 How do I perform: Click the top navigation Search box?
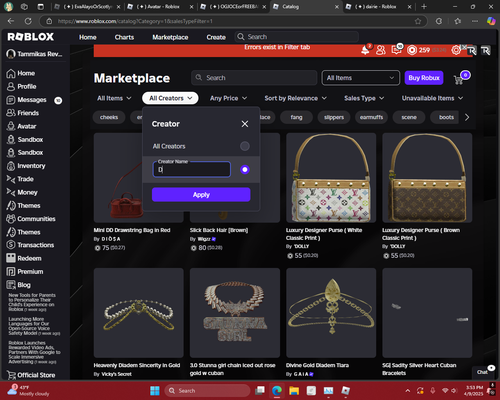tap(297, 37)
